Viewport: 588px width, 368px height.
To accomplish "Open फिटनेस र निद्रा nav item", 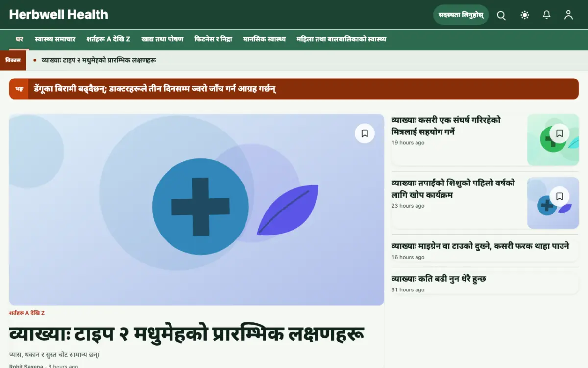I will point(213,39).
